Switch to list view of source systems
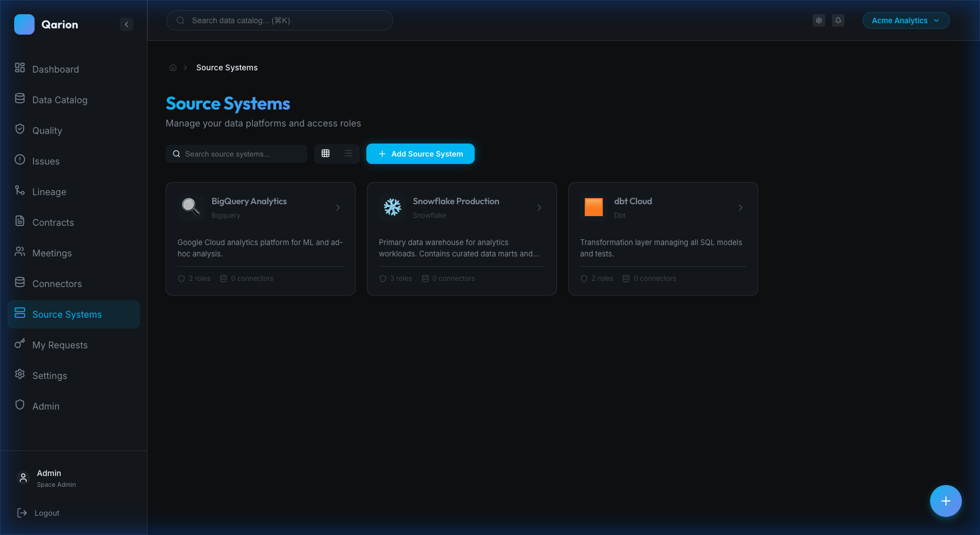 [x=348, y=153]
